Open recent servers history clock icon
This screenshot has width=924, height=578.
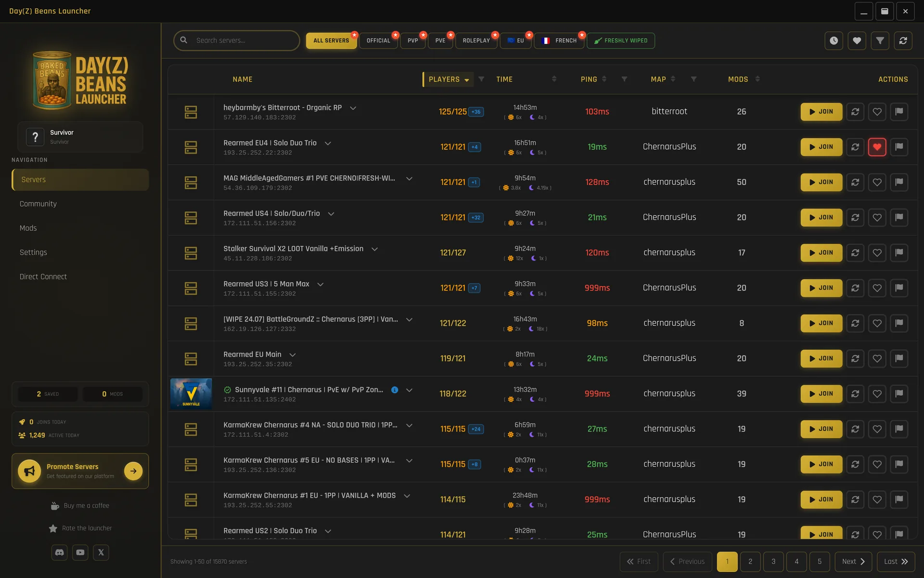point(834,40)
